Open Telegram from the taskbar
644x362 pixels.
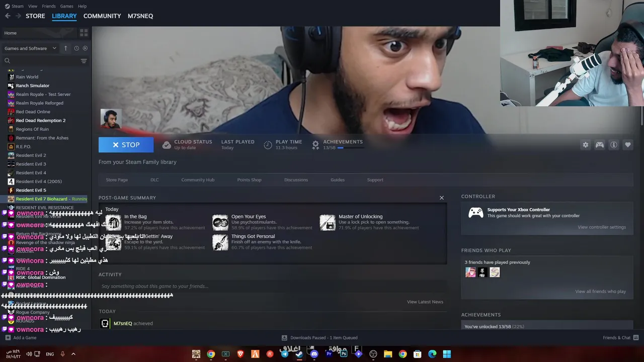pyautogui.click(x=285, y=354)
